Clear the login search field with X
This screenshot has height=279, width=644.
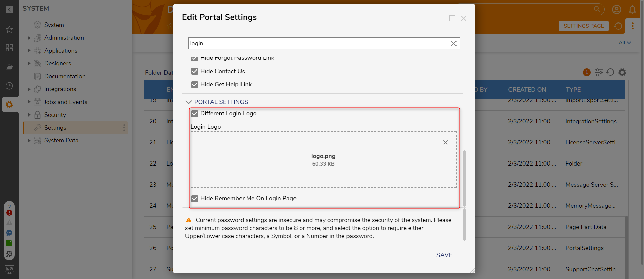pos(454,43)
